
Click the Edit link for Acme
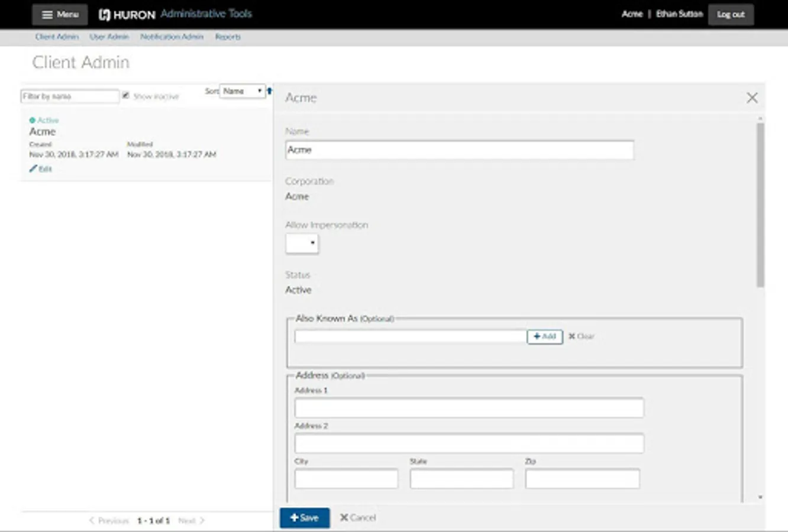41,169
